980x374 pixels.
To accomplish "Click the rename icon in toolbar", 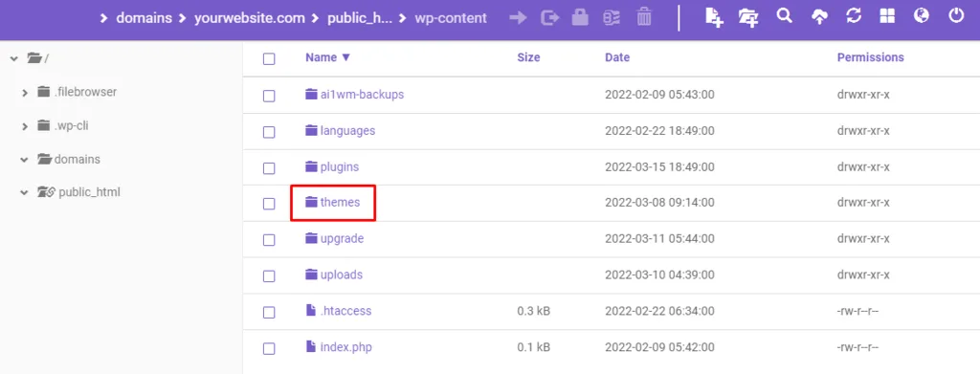I will point(612,17).
